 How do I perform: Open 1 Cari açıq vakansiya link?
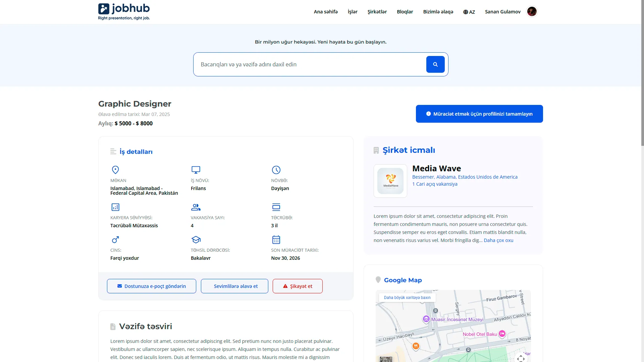pyautogui.click(x=435, y=184)
